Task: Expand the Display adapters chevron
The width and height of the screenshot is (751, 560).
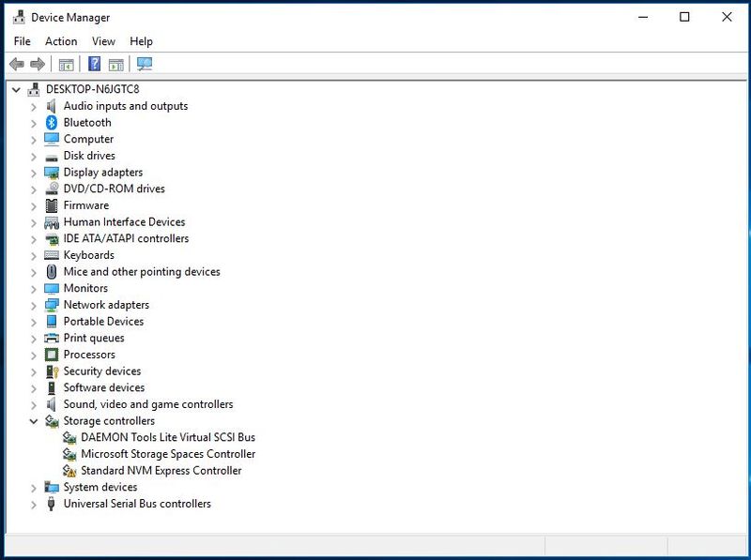Action: pos(34,173)
